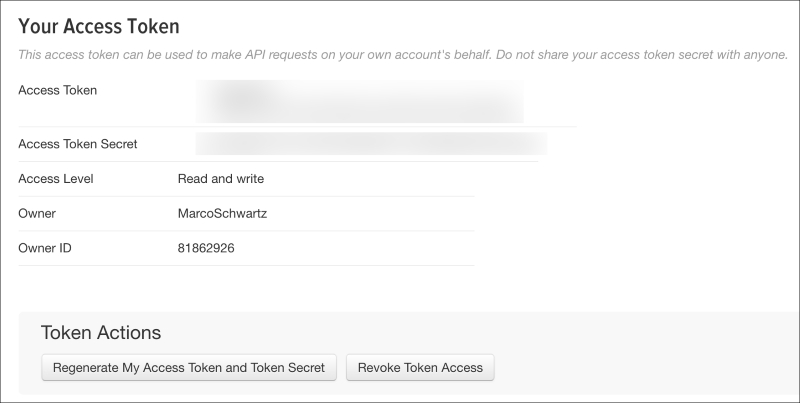Click the Revoke Token Access button
This screenshot has height=403, width=800.
(420, 367)
